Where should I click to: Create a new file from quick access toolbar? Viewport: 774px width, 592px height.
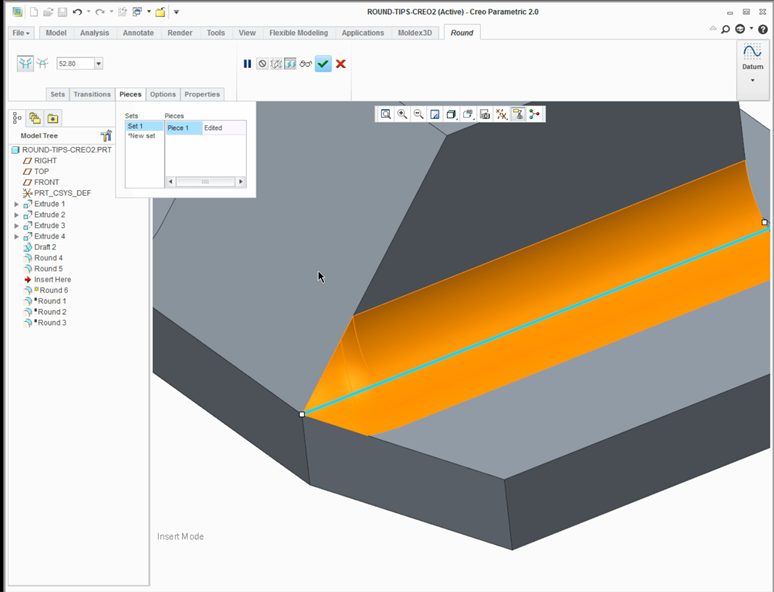point(34,12)
